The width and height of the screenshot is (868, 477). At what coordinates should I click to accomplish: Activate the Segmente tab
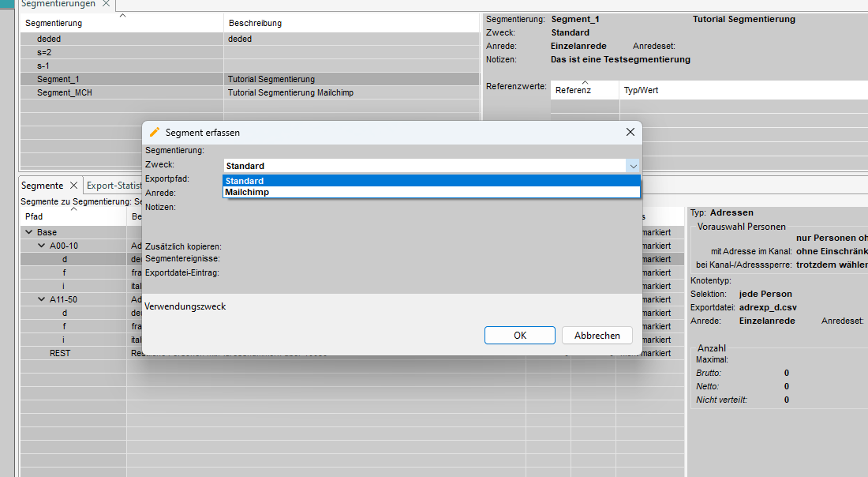click(42, 186)
